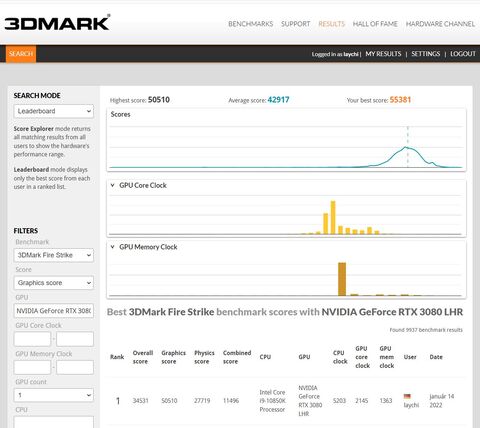The height and width of the screenshot is (428, 480).
Task: Click the Combined score column header
Action: click(237, 357)
